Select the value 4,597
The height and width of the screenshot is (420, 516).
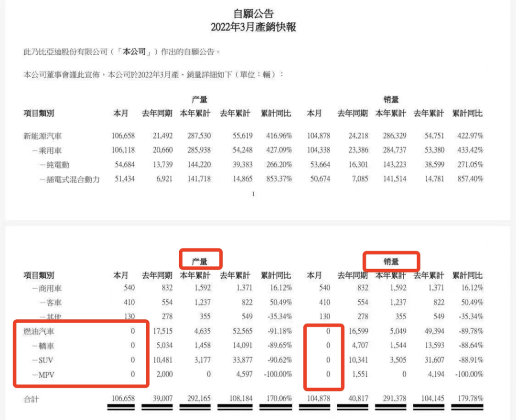click(244, 374)
